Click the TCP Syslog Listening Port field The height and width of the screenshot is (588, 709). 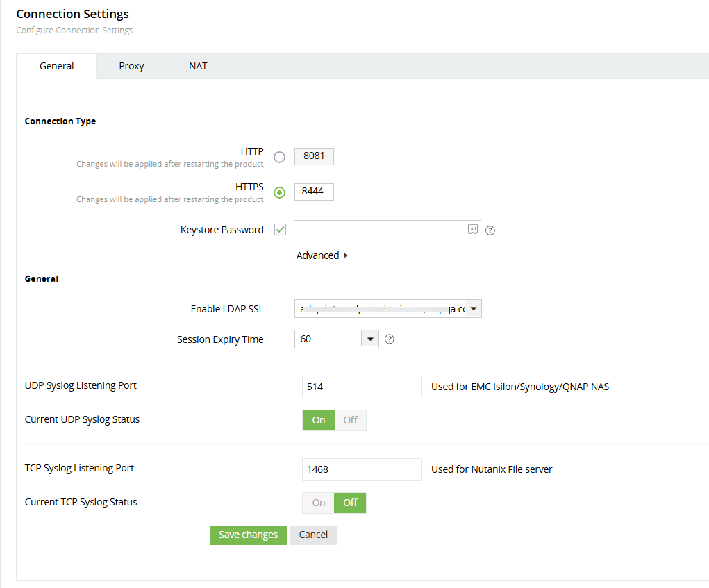click(x=361, y=469)
